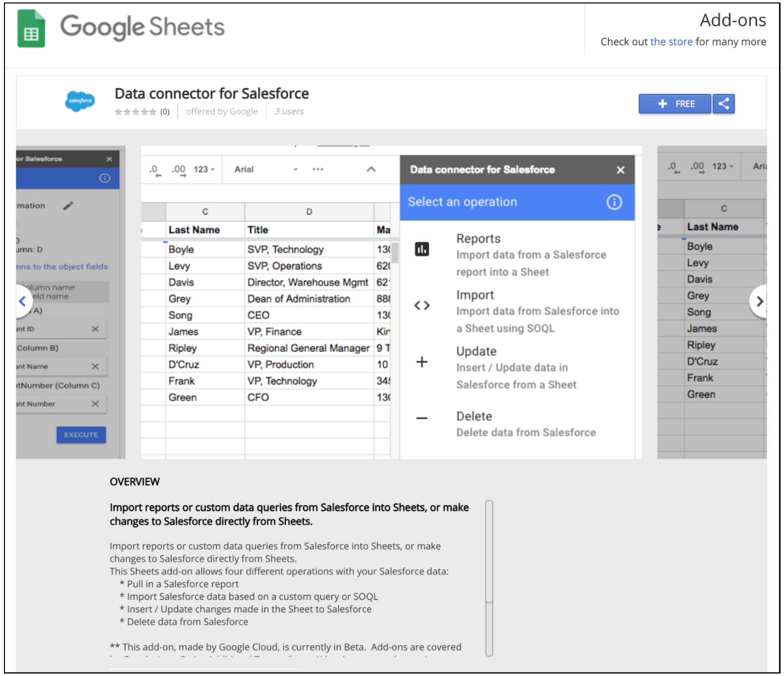The height and width of the screenshot is (676, 784).
Task: Click the 'nns to the object fields' link
Action: click(x=62, y=267)
